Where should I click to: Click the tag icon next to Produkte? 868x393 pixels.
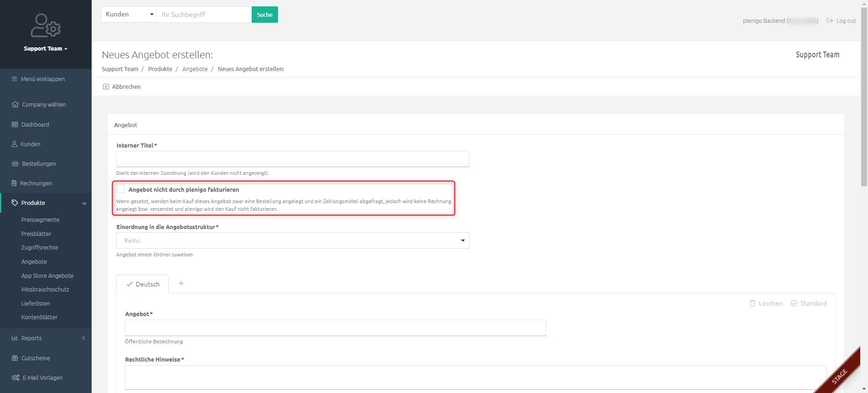pos(15,203)
